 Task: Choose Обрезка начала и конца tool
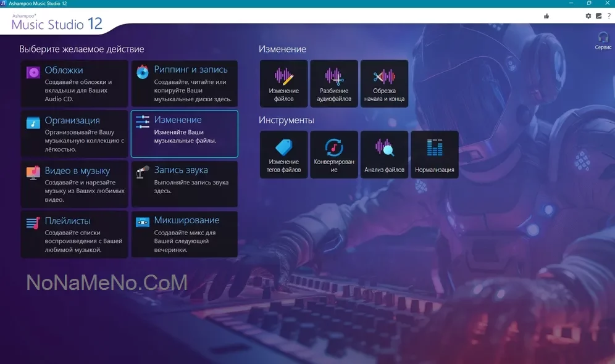tap(384, 83)
